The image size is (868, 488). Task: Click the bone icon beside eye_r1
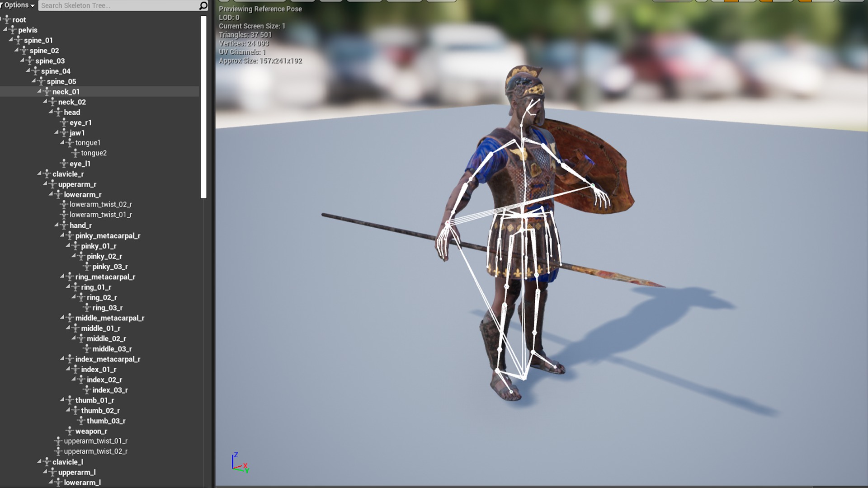tap(65, 123)
